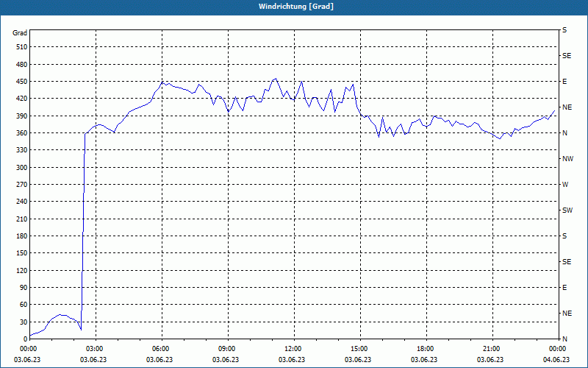The height and width of the screenshot is (368, 588).
Task: Click the 15:00 time label on the x-axis
Action: point(360,349)
